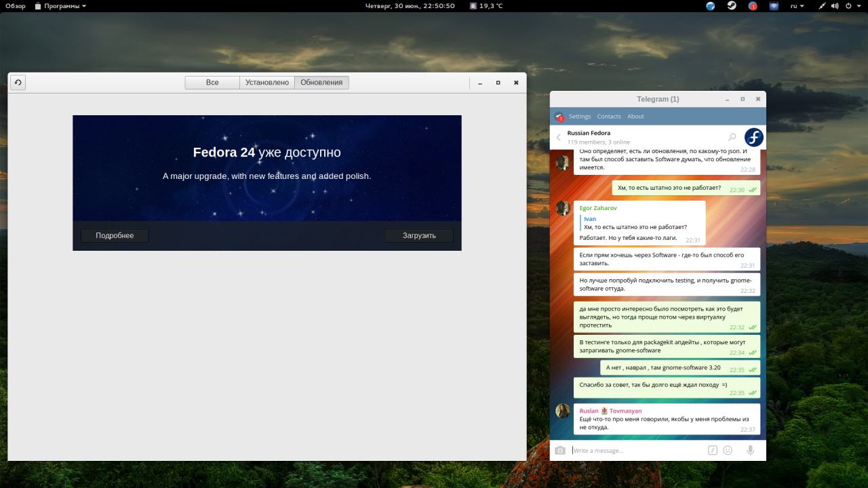
Task: Select the 'Обновления' tab
Action: (x=321, y=83)
